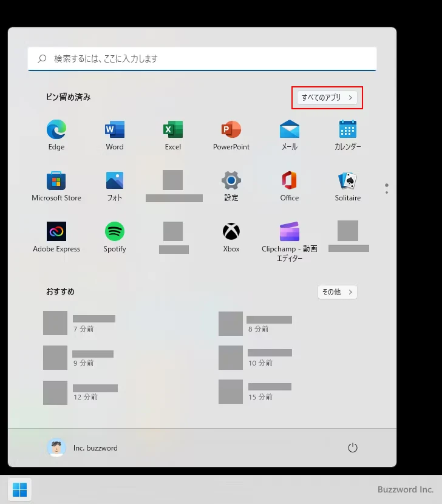This screenshot has width=442, height=504.
Task: Click the すべてのアプリ button
Action: 327,97
